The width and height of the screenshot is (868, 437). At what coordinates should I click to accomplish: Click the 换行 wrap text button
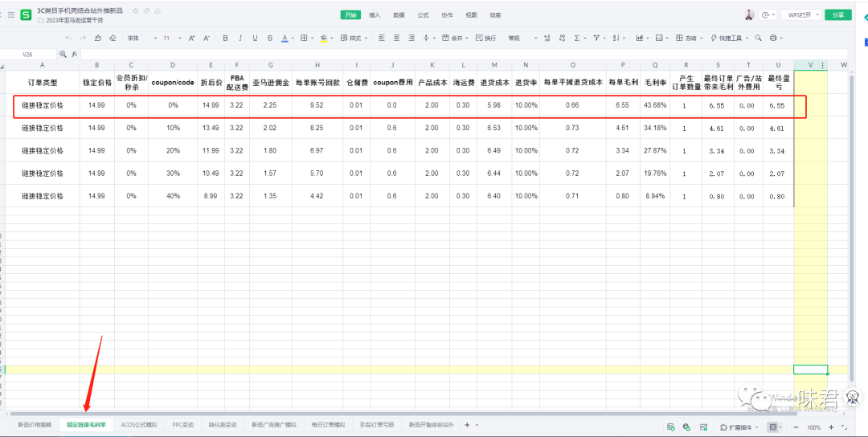point(487,38)
